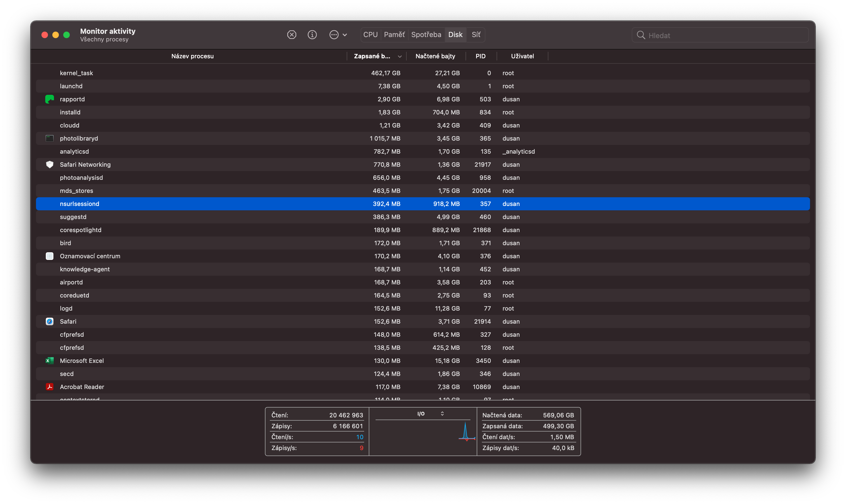Viewport: 846px width, 504px height.
Task: Switch to the Paměť tab
Action: 394,35
